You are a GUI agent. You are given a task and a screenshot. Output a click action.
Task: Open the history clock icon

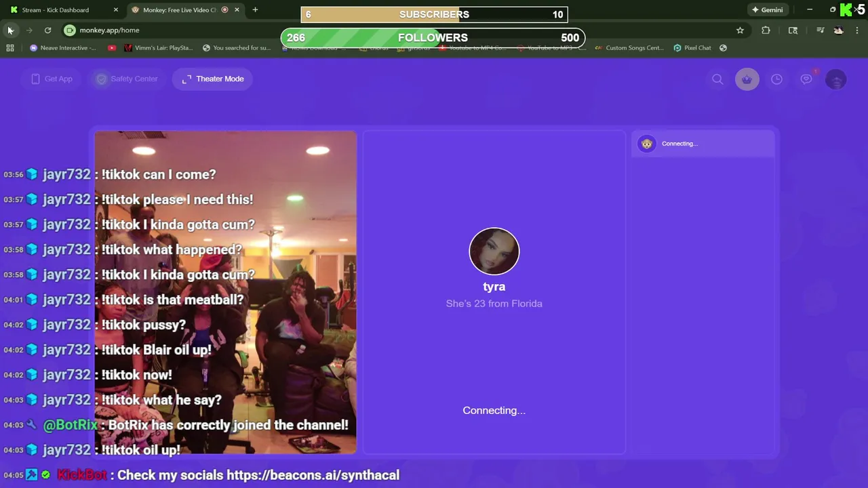[776, 79]
